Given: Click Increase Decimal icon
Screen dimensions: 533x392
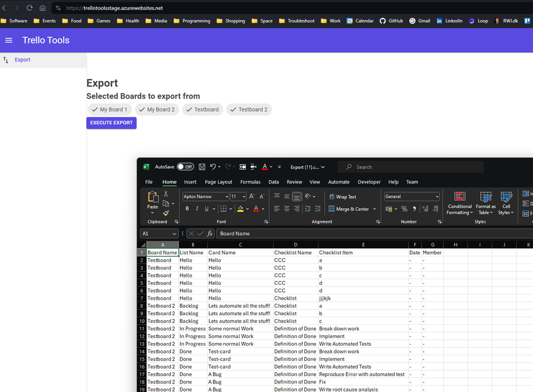Looking at the screenshot, I should [x=425, y=209].
